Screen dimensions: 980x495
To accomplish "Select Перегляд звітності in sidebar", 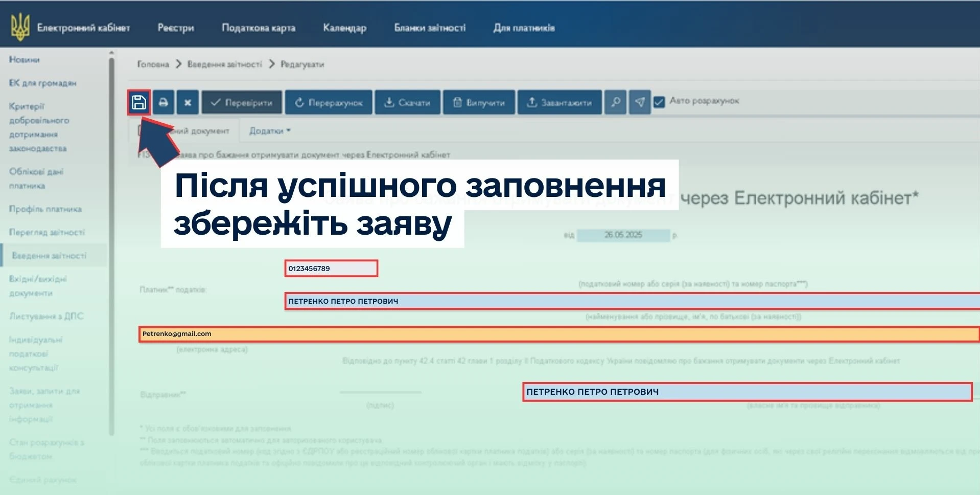I will (47, 232).
